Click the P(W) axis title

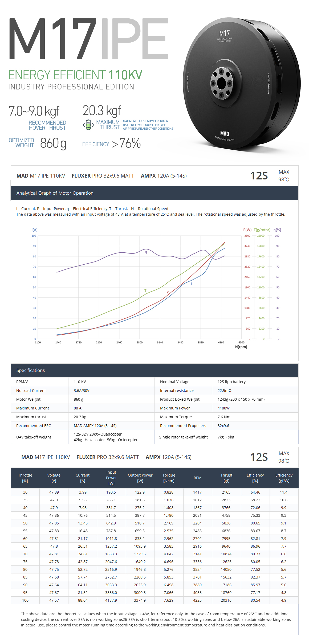point(247,230)
